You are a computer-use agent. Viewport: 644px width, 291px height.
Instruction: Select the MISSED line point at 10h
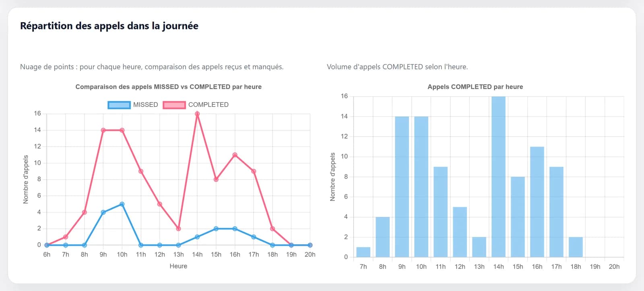pos(122,204)
